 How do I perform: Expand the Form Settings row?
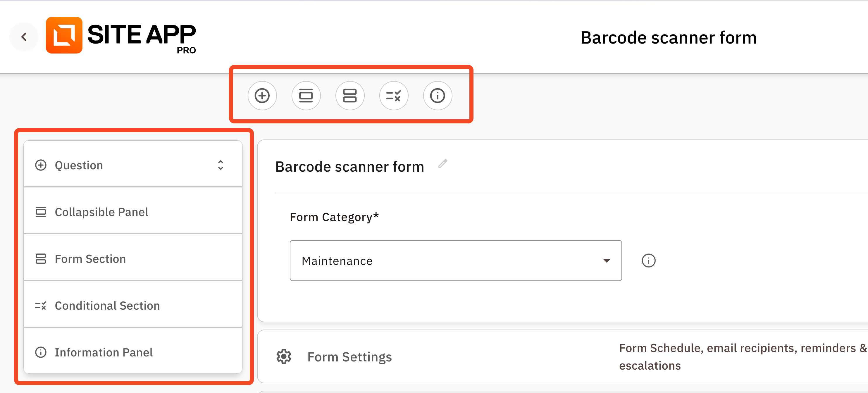tap(349, 357)
